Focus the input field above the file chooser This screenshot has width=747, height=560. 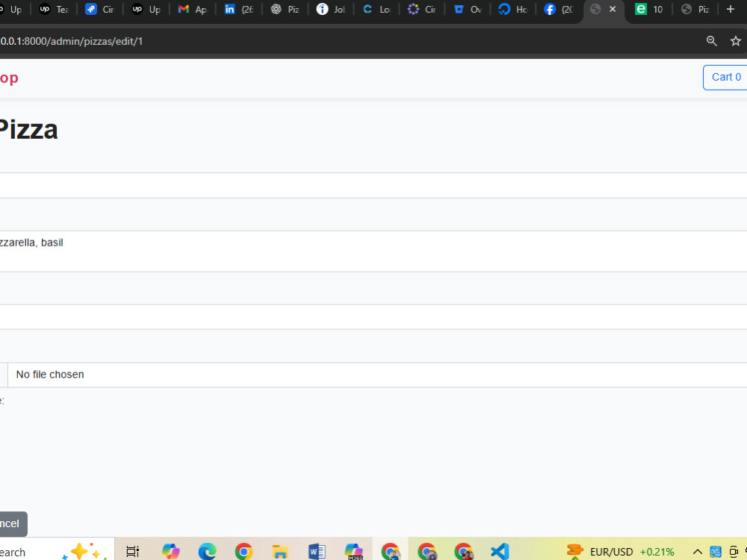[373, 317]
